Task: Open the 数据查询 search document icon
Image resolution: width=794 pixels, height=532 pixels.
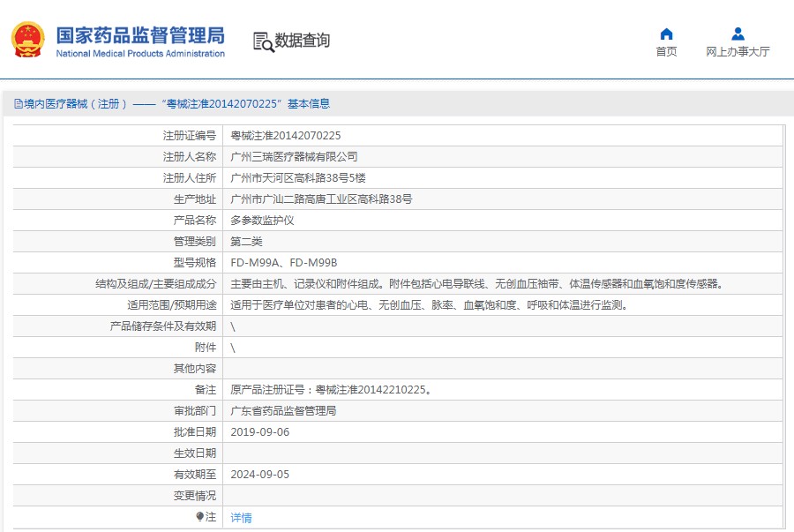Action: point(264,42)
